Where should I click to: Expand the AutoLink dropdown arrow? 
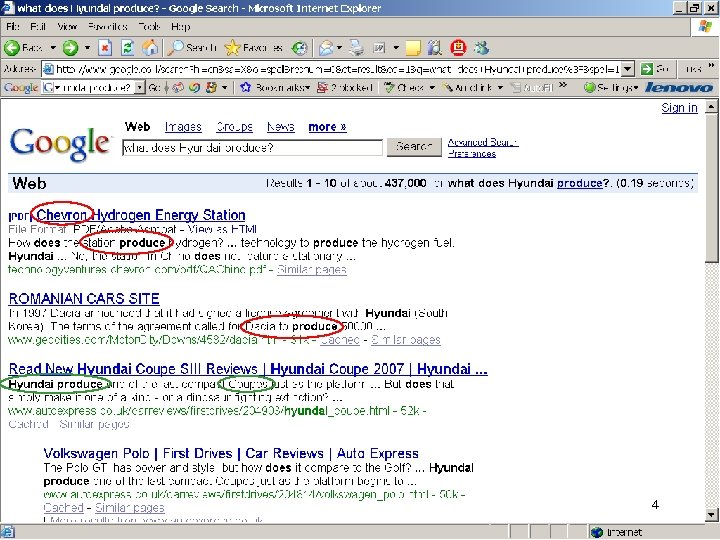click(500, 87)
